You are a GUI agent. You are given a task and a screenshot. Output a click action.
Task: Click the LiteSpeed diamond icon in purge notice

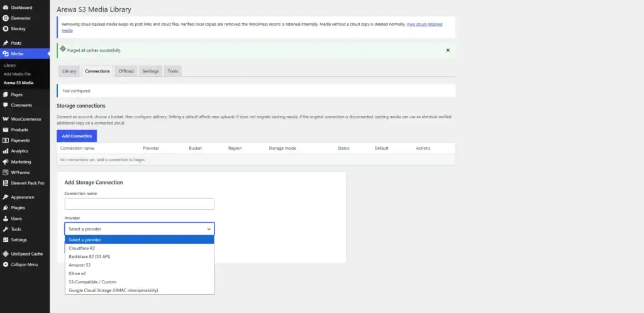pos(63,48)
